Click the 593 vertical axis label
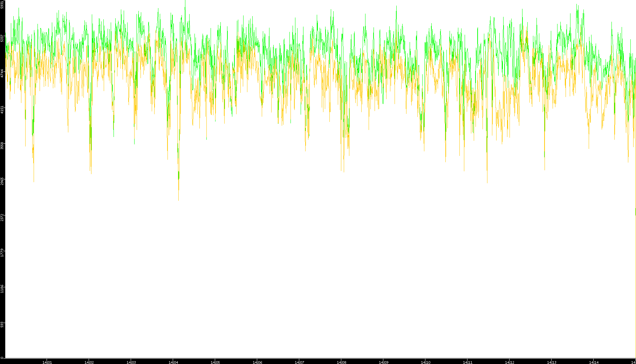 [2, 325]
